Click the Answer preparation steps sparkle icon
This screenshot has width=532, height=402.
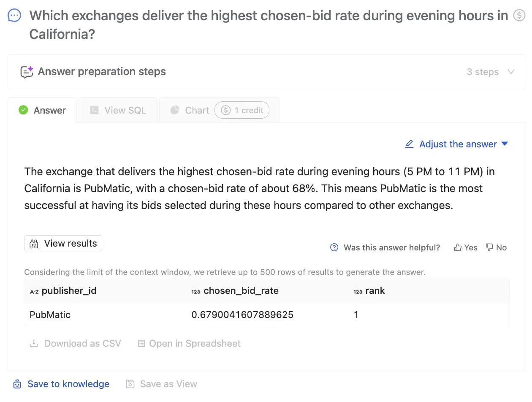[x=27, y=72]
